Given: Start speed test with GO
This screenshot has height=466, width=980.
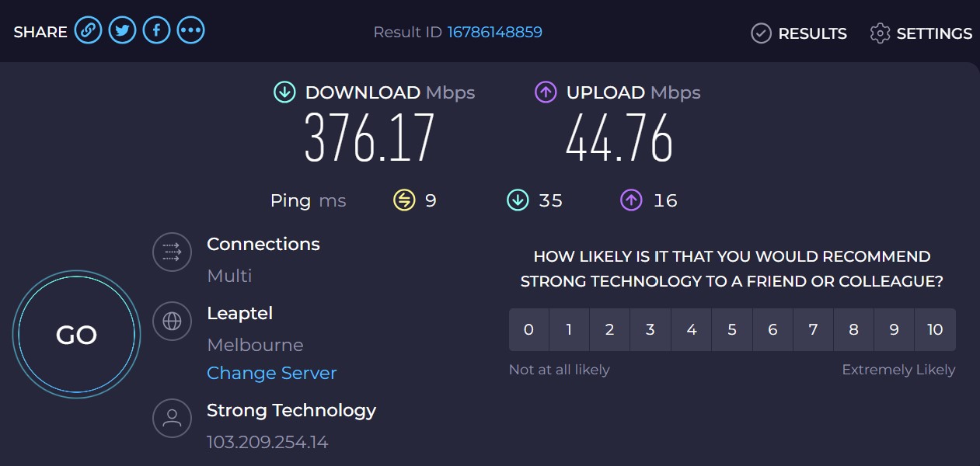Looking at the screenshot, I should [76, 335].
